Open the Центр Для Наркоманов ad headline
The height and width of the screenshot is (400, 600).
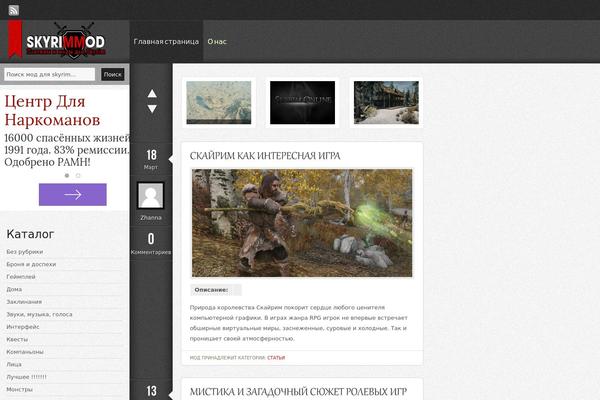pos(52,111)
